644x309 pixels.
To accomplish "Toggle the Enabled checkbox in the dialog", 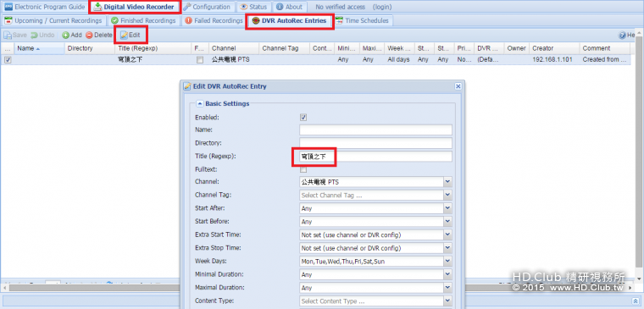I will (x=303, y=118).
